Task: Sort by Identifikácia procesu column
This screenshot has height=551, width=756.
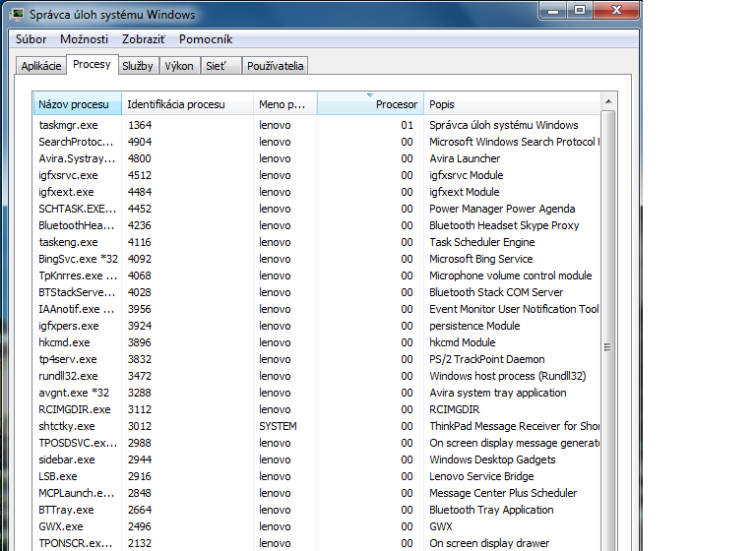Action: point(188,104)
